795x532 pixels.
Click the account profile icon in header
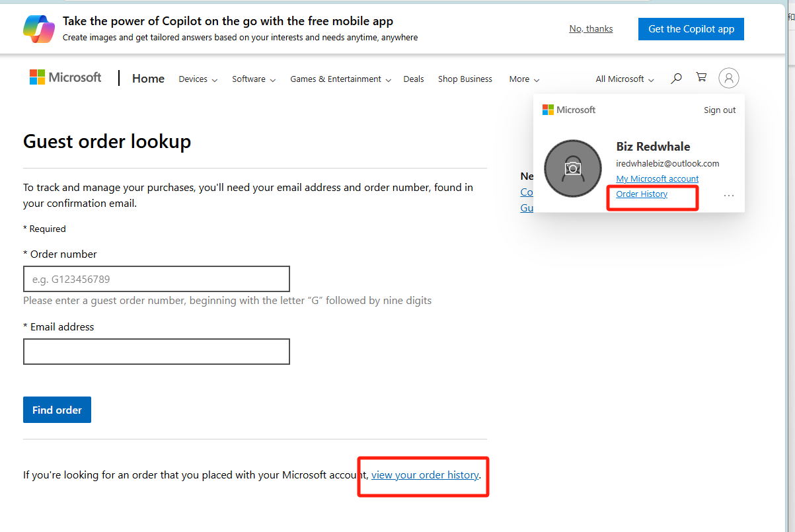728,79
